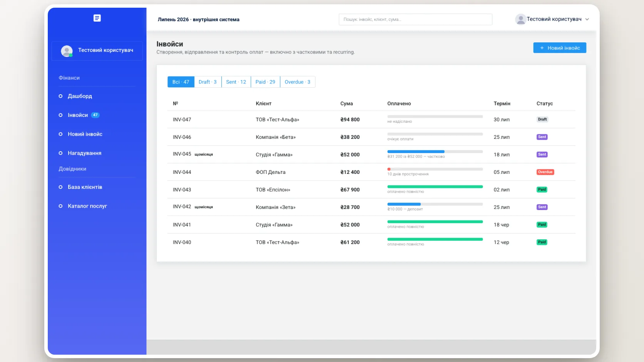Click client Компанія «Бета»
Screen dimensions: 644x362
point(276,137)
